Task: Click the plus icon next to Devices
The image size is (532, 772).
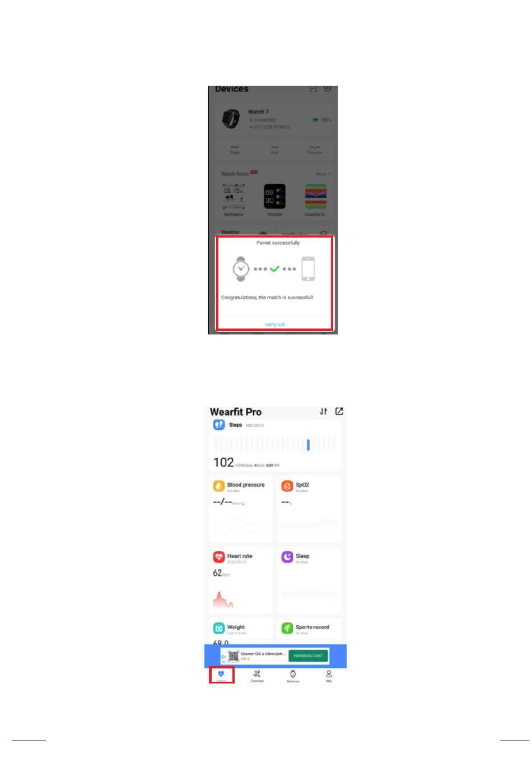Action: [x=328, y=89]
